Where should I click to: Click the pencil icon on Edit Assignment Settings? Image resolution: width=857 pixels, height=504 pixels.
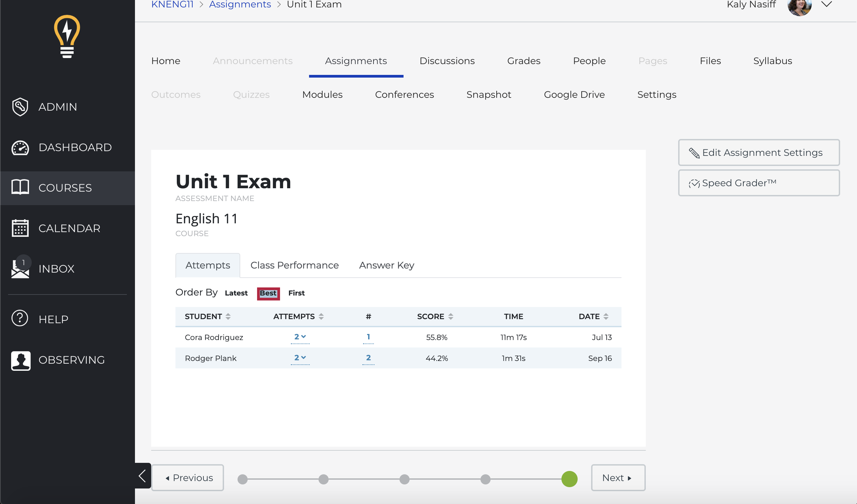694,153
